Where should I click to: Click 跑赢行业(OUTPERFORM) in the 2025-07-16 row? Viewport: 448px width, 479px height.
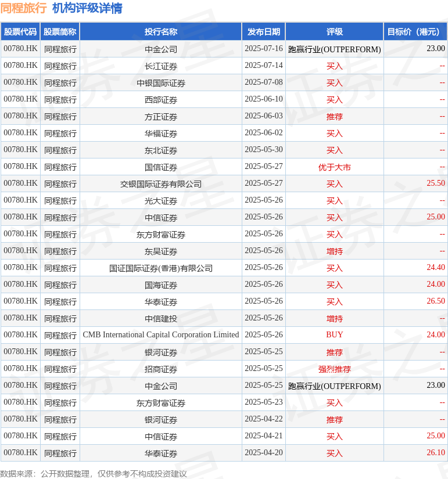[335, 49]
